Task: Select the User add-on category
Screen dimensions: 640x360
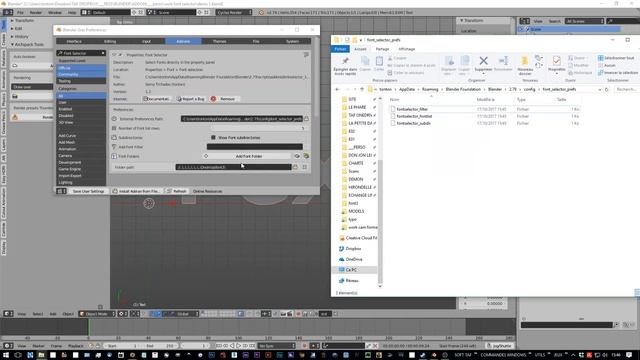Action: tap(81, 102)
